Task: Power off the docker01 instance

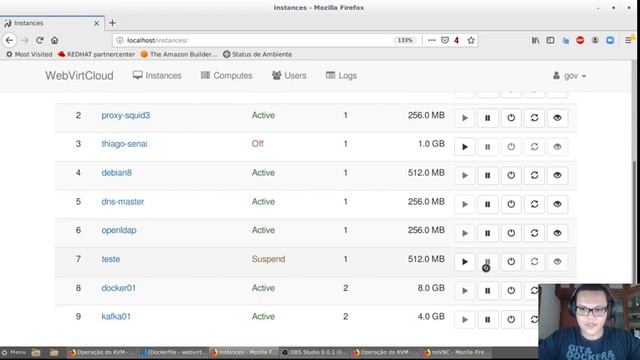Action: (511, 291)
